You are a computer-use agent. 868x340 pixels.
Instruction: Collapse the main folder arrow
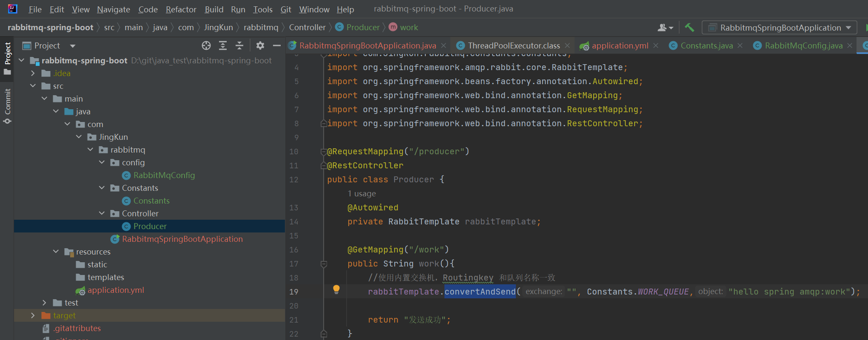pyautogui.click(x=45, y=99)
